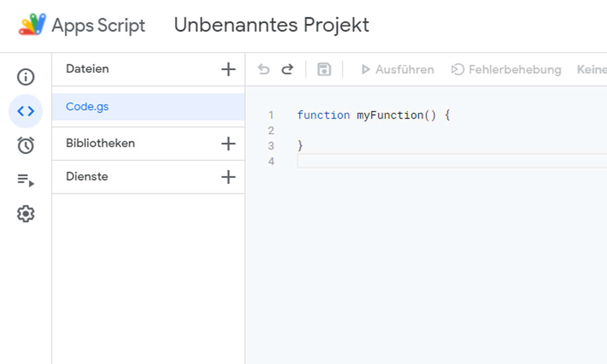This screenshot has width=607, height=364.
Task: Select the Code.gs file
Action: pyautogui.click(x=148, y=107)
